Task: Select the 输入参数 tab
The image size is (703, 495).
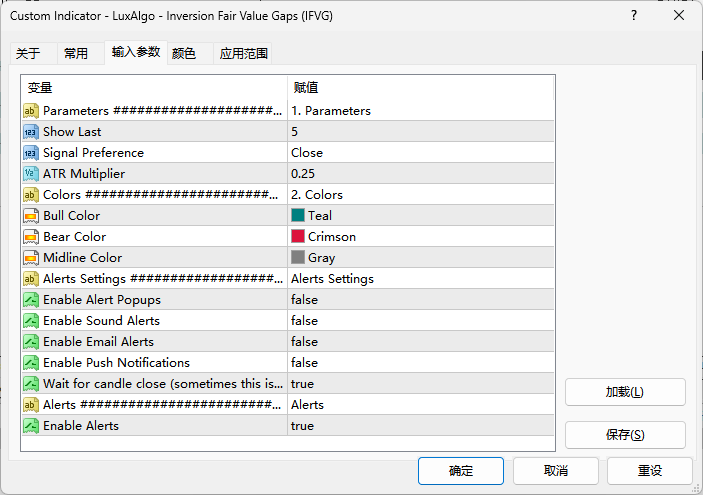Action: (x=136, y=52)
